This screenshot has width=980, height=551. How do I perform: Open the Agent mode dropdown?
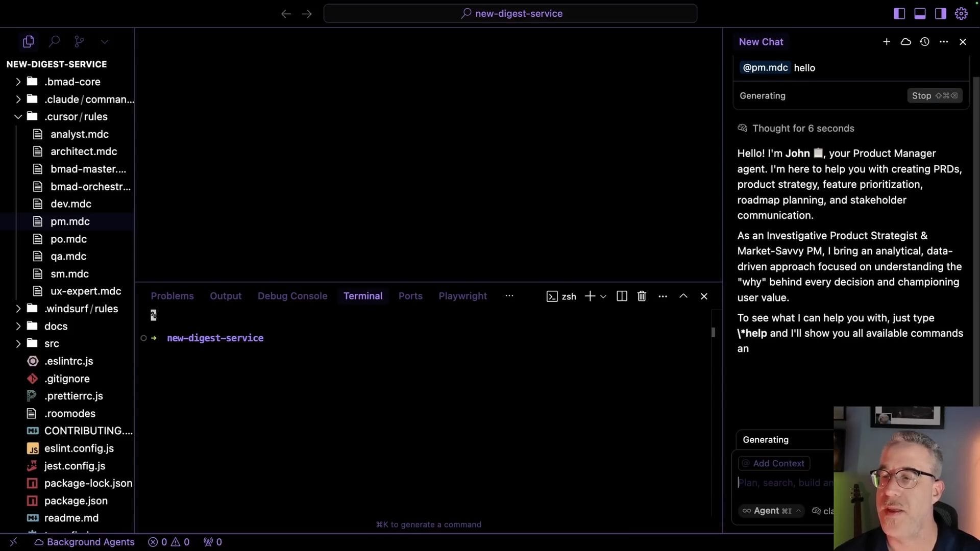[771, 511]
